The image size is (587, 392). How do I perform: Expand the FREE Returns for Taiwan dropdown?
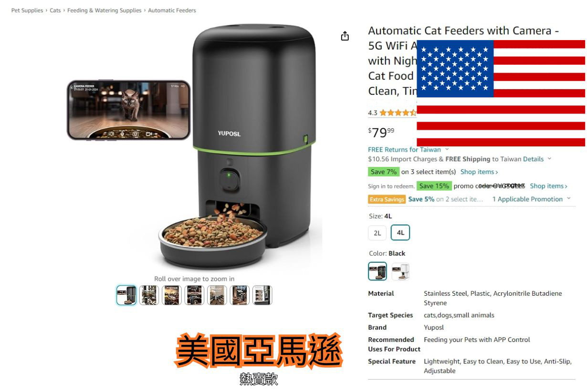coord(409,149)
